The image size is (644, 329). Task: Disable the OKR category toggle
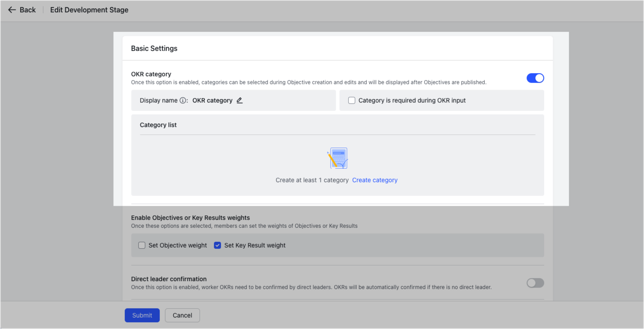coord(535,78)
